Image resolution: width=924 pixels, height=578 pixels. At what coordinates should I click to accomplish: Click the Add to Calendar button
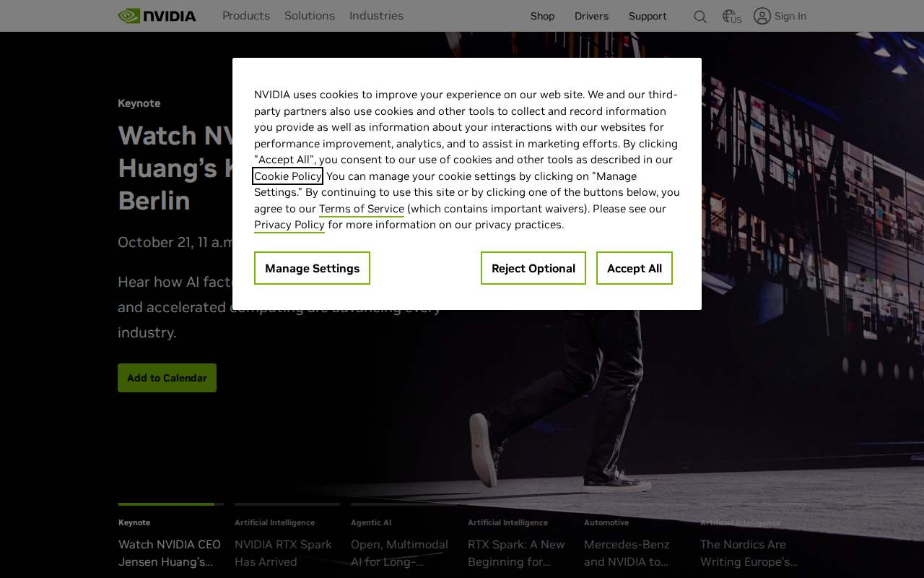(x=167, y=378)
